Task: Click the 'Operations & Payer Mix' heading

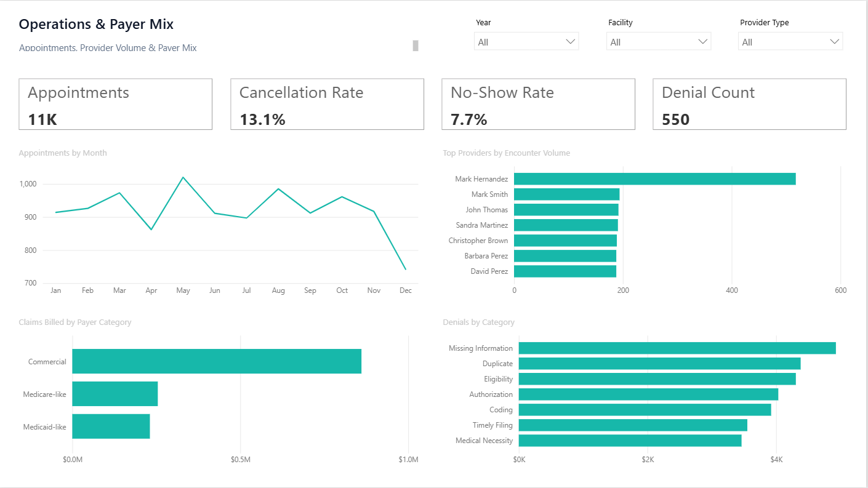Action: (96, 24)
